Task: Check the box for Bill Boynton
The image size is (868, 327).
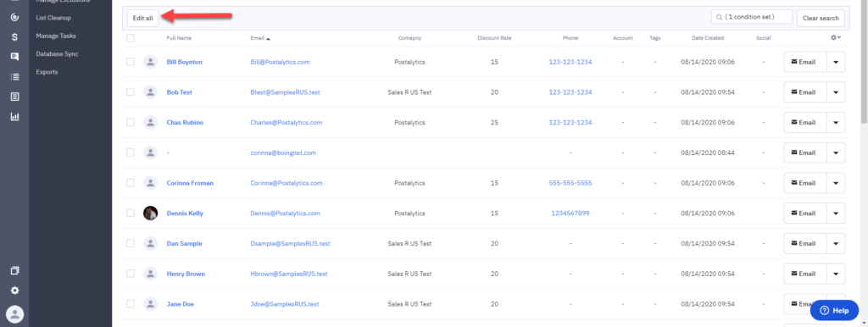Action: coord(130,62)
